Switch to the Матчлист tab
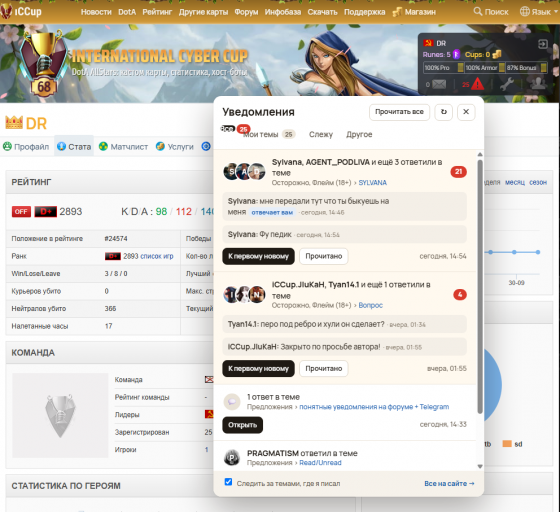The image size is (560, 512). [x=123, y=147]
